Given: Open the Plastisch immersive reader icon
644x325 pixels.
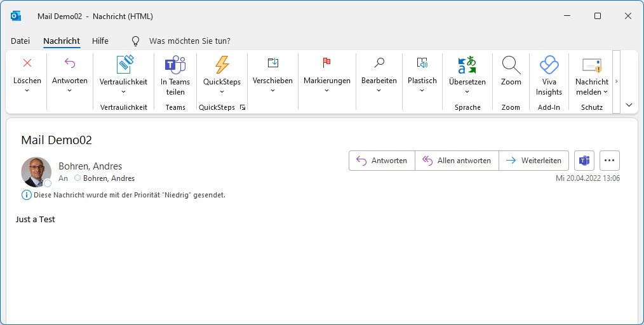Looking at the screenshot, I should point(422,63).
